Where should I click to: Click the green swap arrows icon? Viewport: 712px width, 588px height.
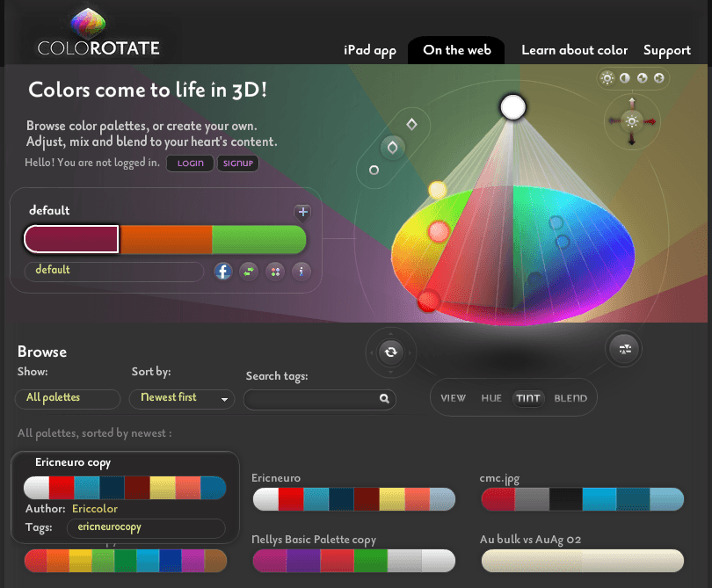[x=249, y=272]
